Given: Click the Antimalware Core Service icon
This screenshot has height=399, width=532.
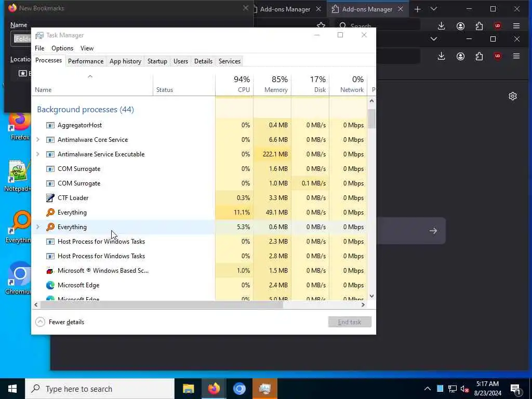Looking at the screenshot, I should 50,140.
